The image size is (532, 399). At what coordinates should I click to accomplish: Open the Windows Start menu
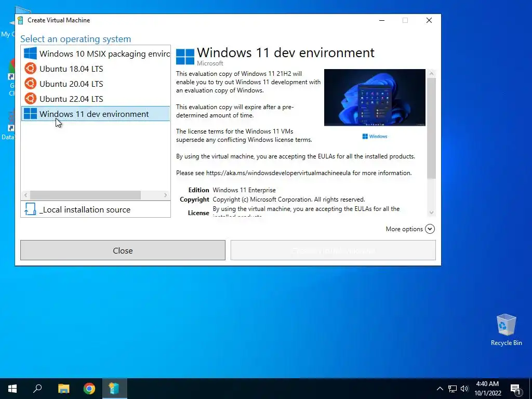pos(12,389)
